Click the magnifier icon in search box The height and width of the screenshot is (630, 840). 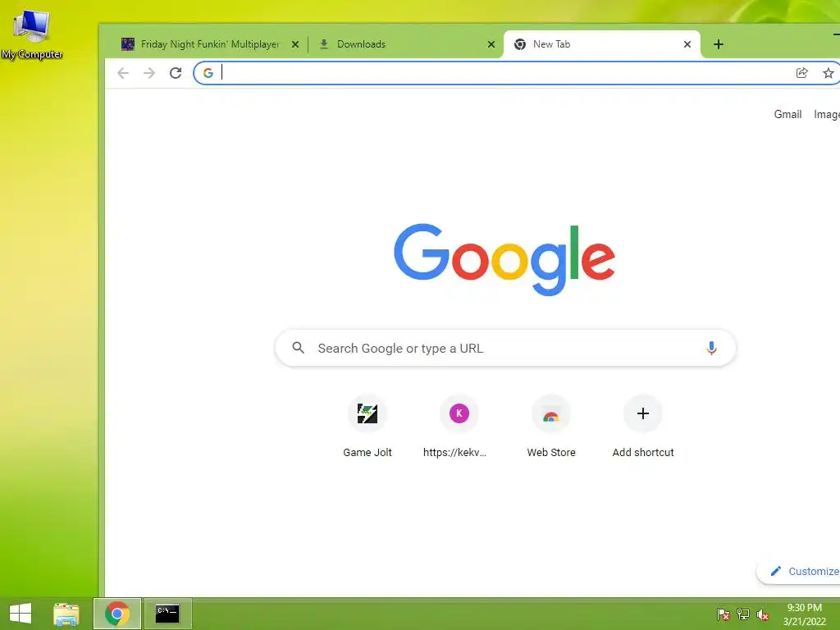pyautogui.click(x=299, y=348)
